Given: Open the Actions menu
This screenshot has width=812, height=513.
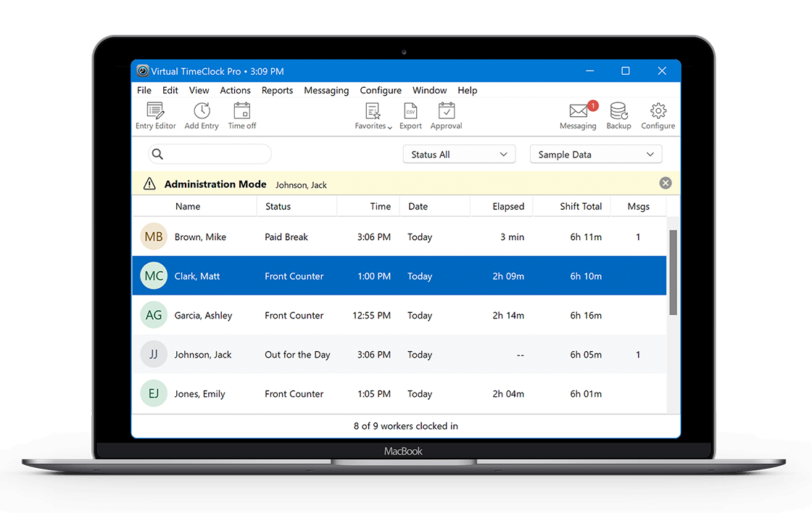Looking at the screenshot, I should [x=235, y=90].
